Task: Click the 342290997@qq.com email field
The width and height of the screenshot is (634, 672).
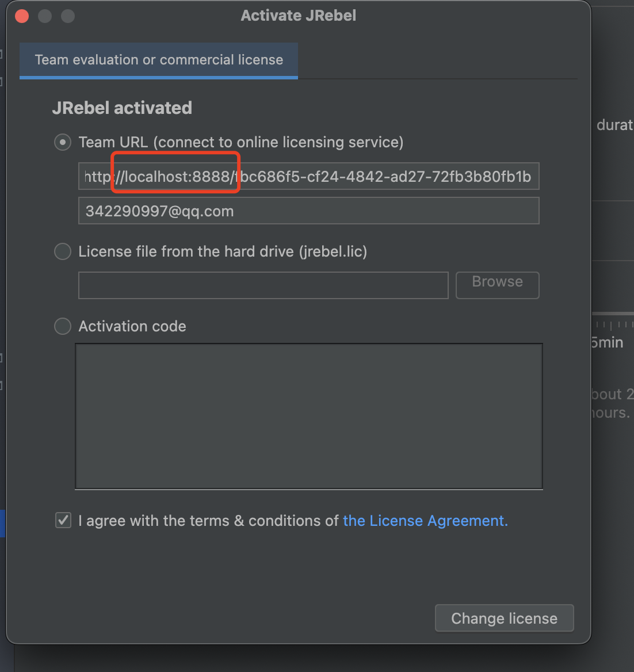Action: [x=308, y=211]
